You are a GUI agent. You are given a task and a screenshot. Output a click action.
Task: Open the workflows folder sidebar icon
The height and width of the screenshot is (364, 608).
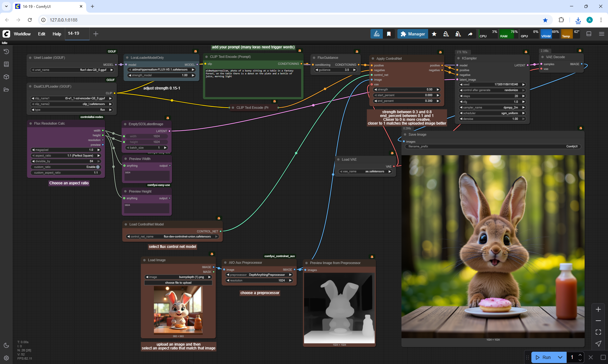[6, 89]
